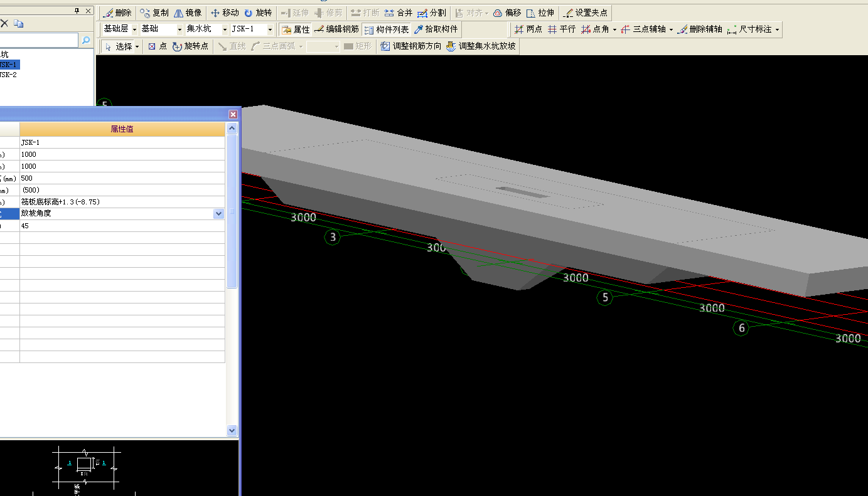Select 三点辅轴 three-point auxiliary axis
The width and height of the screenshot is (868, 496).
tap(643, 29)
